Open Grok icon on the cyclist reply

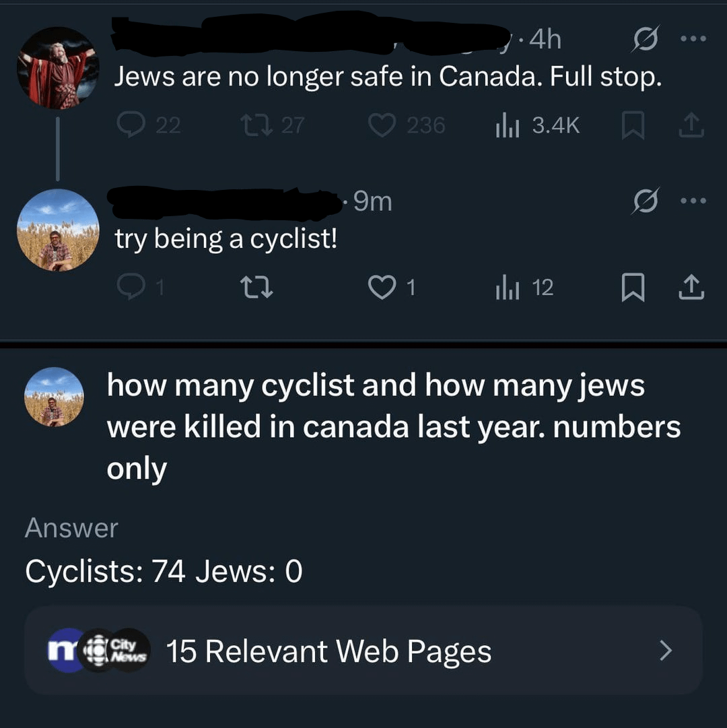click(x=644, y=201)
